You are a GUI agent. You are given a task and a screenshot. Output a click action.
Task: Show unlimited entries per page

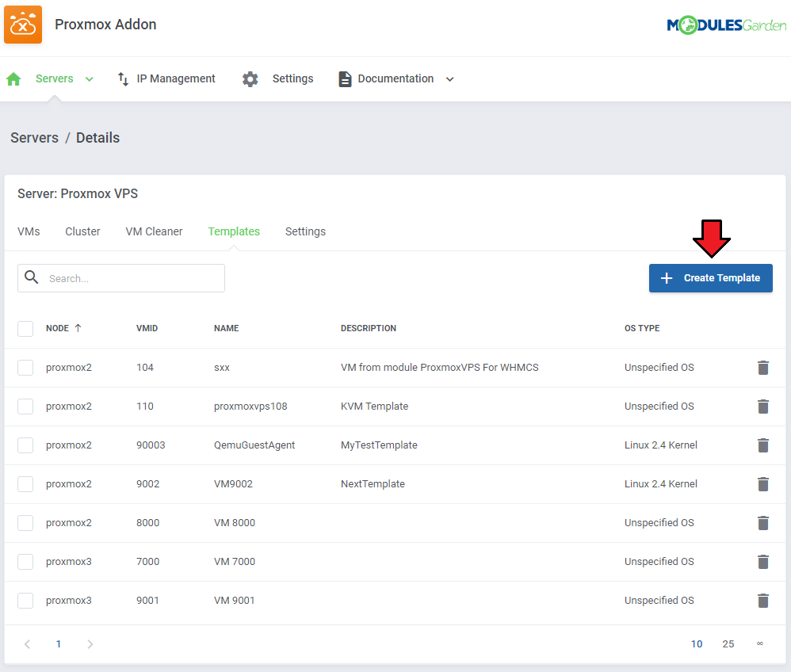pyautogui.click(x=760, y=643)
